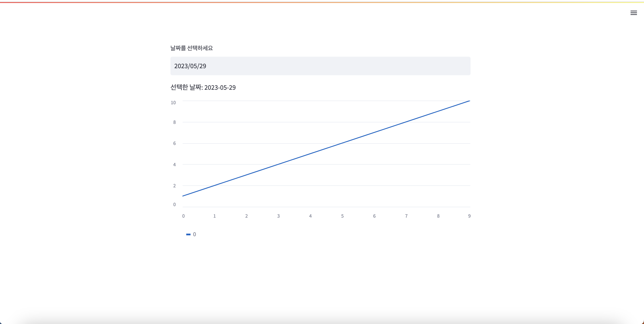
Task: Click y-axis tick label 10
Action: pyautogui.click(x=173, y=103)
